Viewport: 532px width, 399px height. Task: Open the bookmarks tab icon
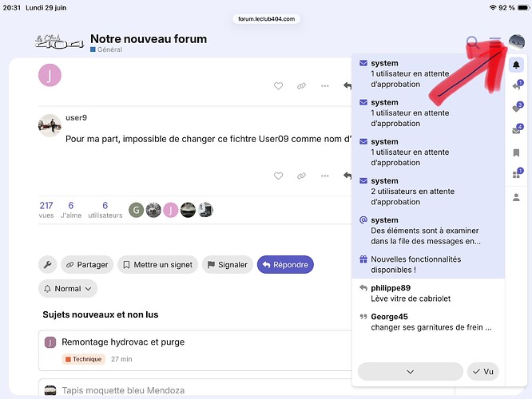click(x=516, y=153)
